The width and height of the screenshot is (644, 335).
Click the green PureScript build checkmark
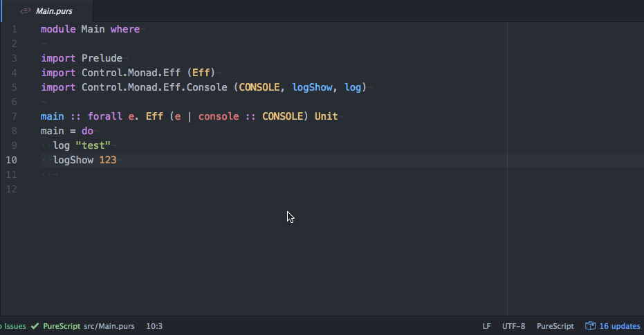tap(35, 326)
